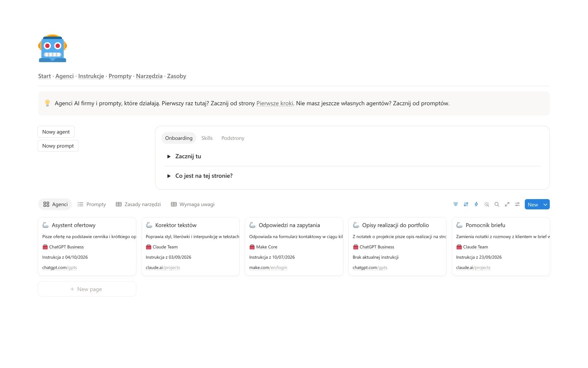Show the Wymaga uwagi view
This screenshot has width=588, height=368.
point(193,204)
